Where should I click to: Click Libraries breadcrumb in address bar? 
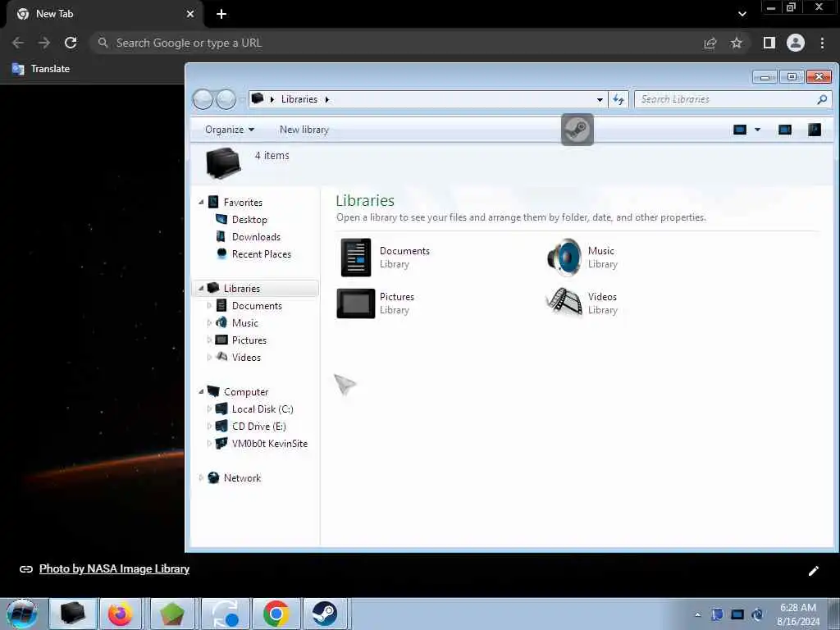pos(299,99)
